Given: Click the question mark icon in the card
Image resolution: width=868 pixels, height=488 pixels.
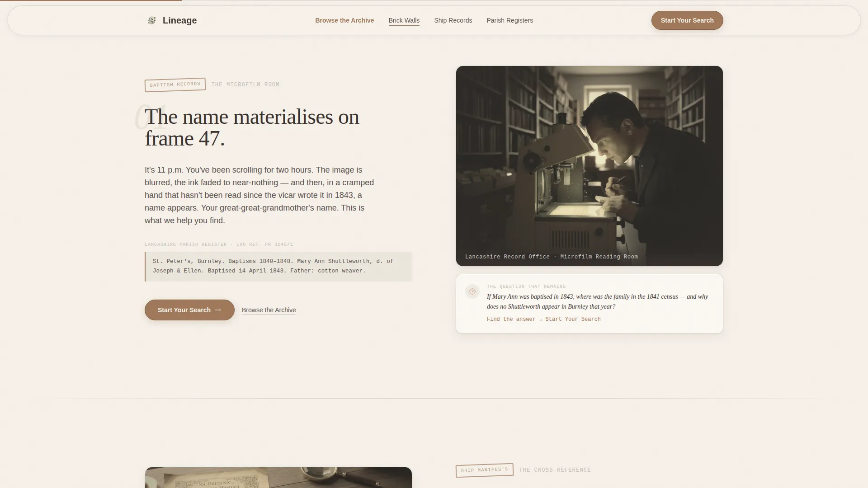Looking at the screenshot, I should (472, 291).
